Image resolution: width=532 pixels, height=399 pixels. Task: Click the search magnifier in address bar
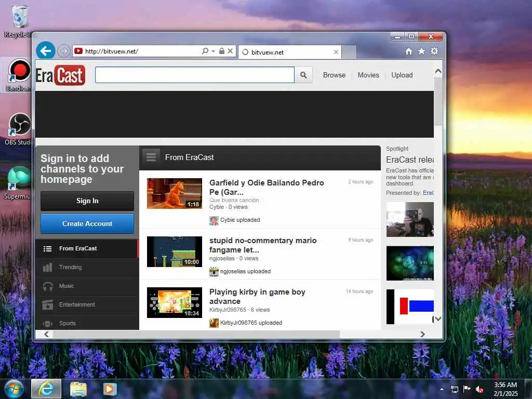pyautogui.click(x=205, y=51)
